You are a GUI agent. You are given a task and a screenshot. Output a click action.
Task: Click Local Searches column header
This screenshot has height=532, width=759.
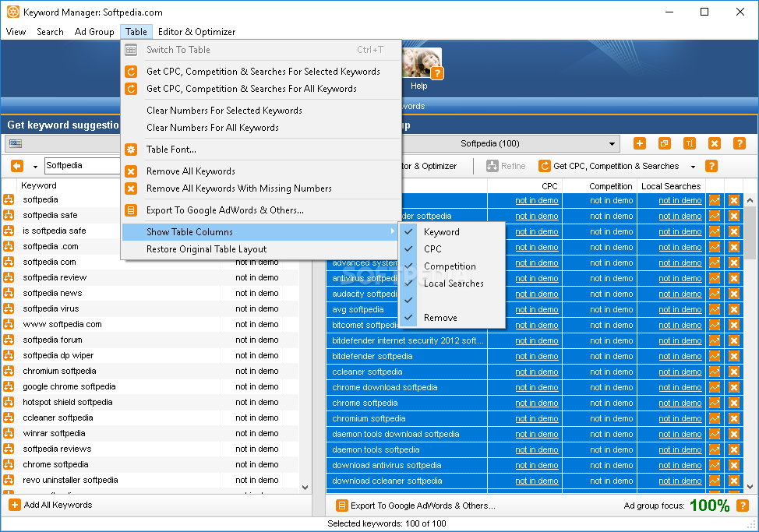671,186
